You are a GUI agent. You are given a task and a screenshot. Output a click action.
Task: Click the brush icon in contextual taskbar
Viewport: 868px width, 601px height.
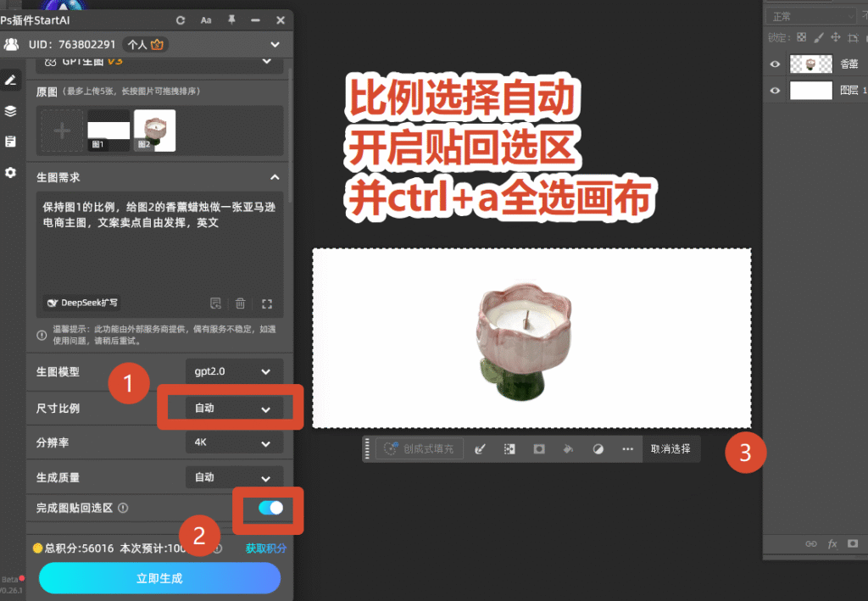(x=481, y=448)
